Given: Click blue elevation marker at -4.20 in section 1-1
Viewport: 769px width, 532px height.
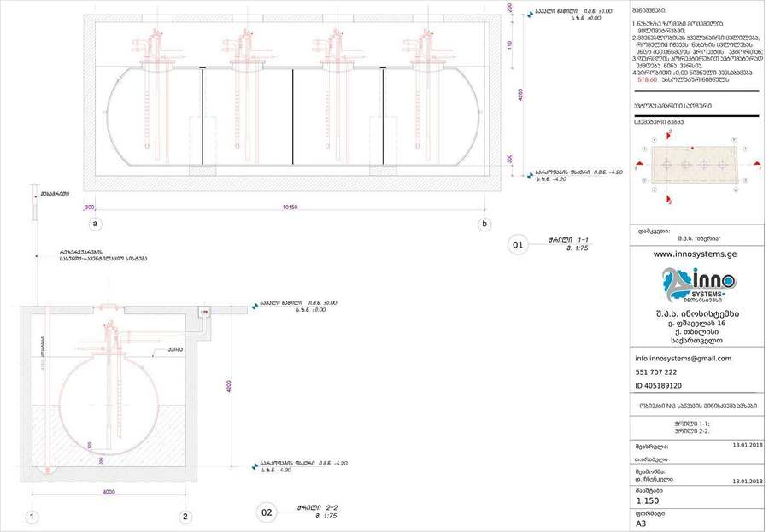Looking at the screenshot, I should pyautogui.click(x=530, y=176).
